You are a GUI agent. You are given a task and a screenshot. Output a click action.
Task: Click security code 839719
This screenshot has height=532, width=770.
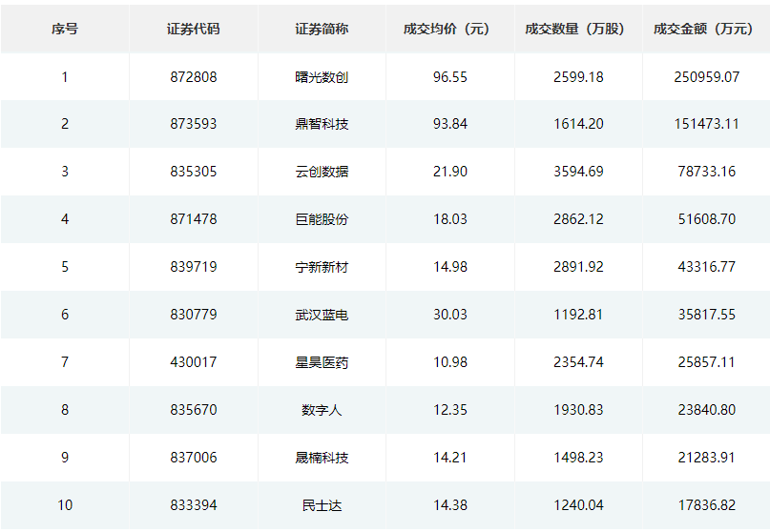193,267
